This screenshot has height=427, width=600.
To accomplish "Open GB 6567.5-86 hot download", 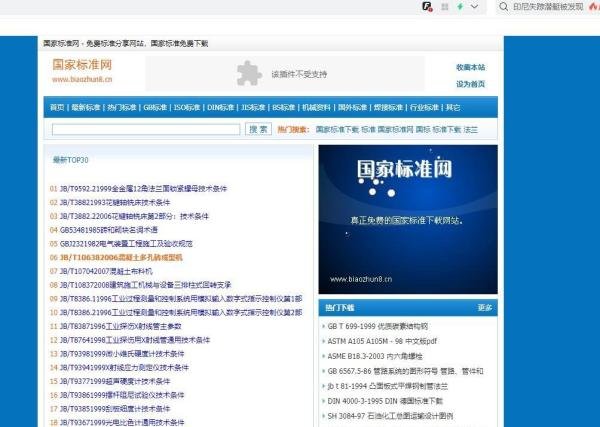I will click(406, 371).
